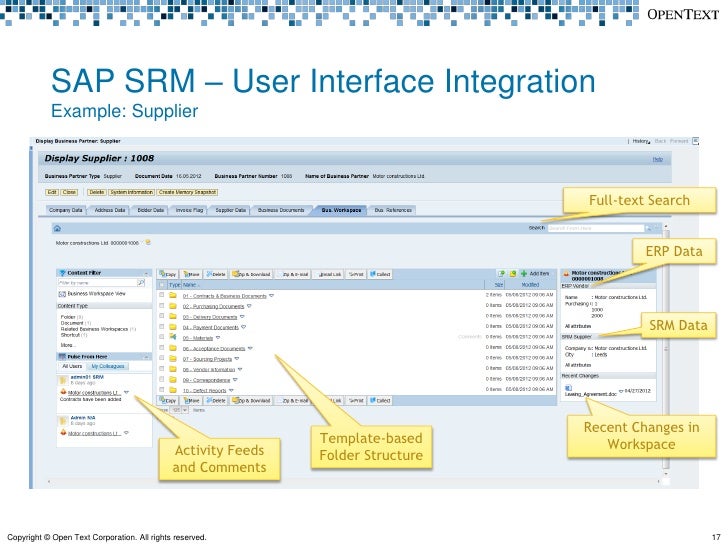The width and height of the screenshot is (728, 546).
Task: Click folder icon of 07 - Sourcing Projects
Action: (173, 358)
